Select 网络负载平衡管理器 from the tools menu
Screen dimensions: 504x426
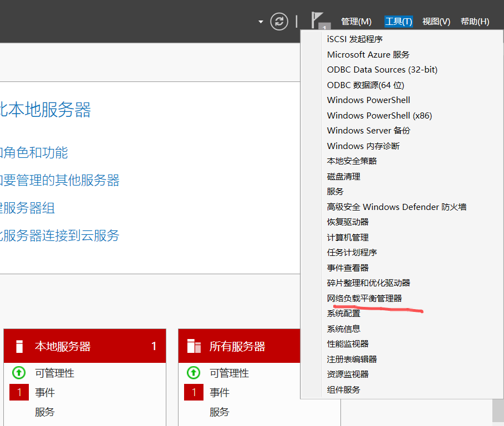click(x=364, y=298)
